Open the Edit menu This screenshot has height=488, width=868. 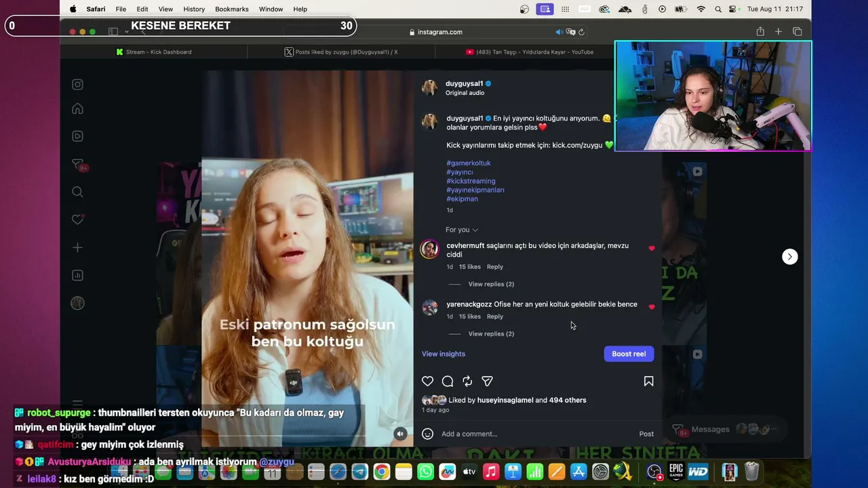pyautogui.click(x=142, y=9)
